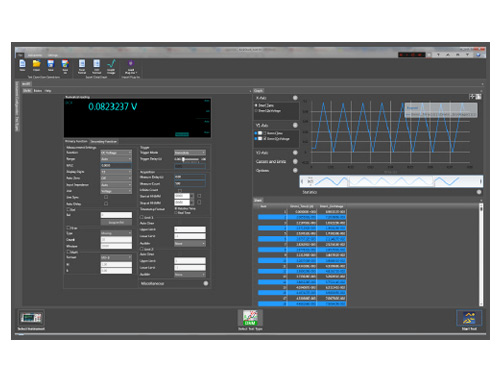Screen dimensions: 500x375
Task: Expand the Miscellaneous section
Action: [206, 283]
